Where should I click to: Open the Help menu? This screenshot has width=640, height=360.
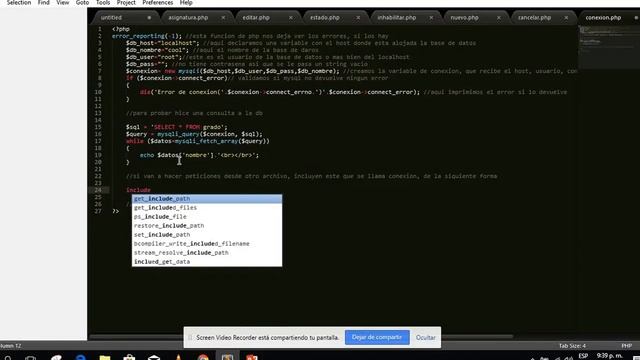click(x=186, y=3)
